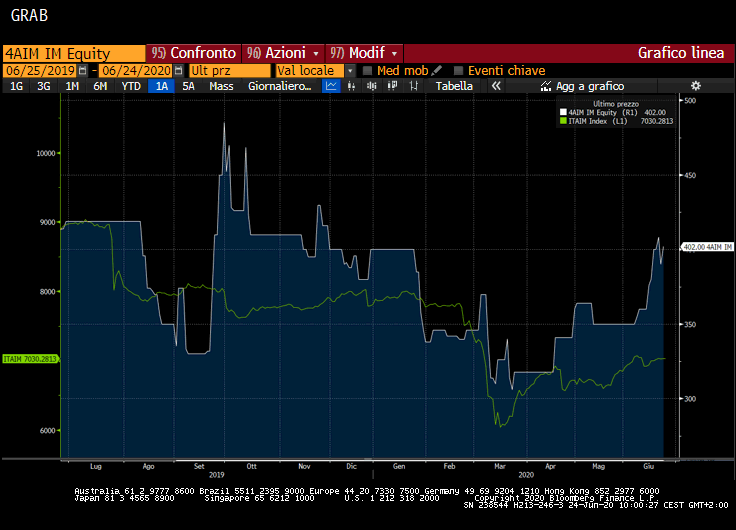
Task: Open start date calendar picker icon
Action: (81, 71)
